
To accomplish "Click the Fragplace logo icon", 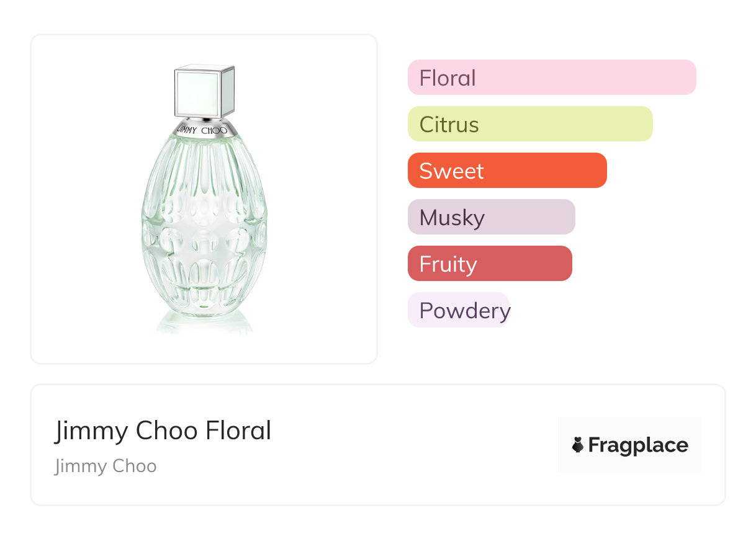I will pyautogui.click(x=578, y=445).
